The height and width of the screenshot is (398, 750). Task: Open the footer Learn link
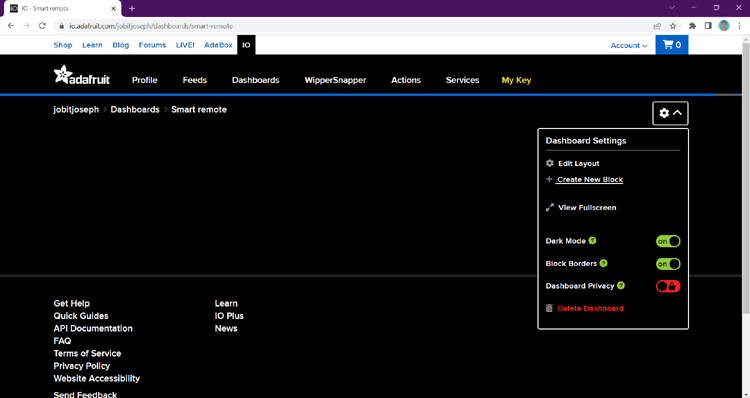pos(226,303)
